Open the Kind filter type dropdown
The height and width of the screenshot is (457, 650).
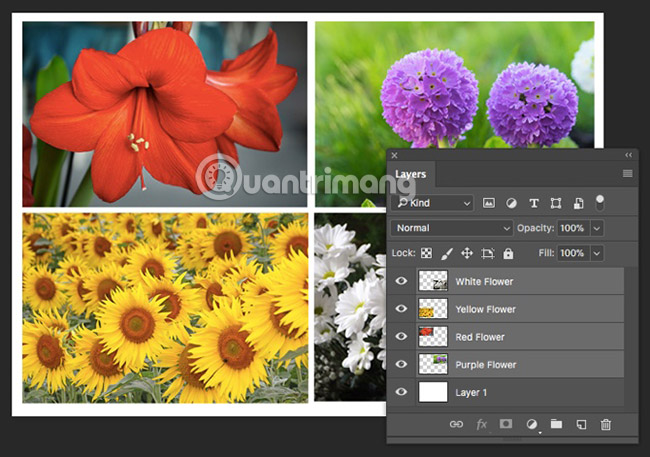pyautogui.click(x=433, y=203)
